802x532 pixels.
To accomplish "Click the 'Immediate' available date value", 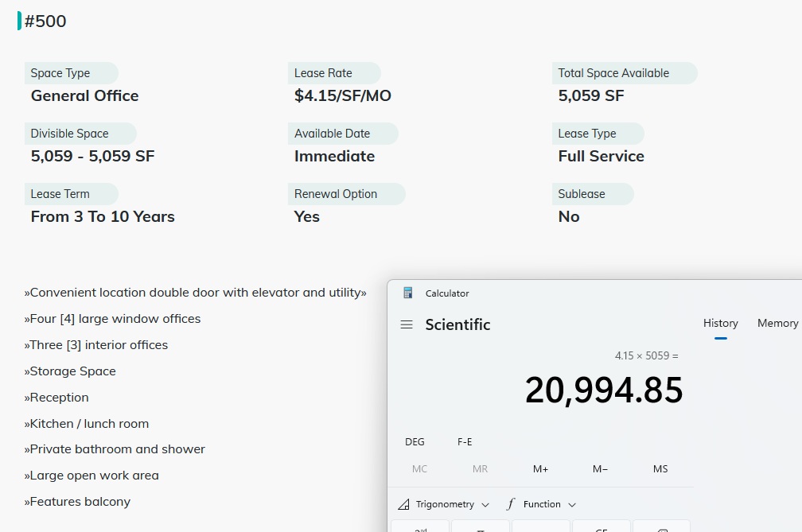I will coord(334,156).
